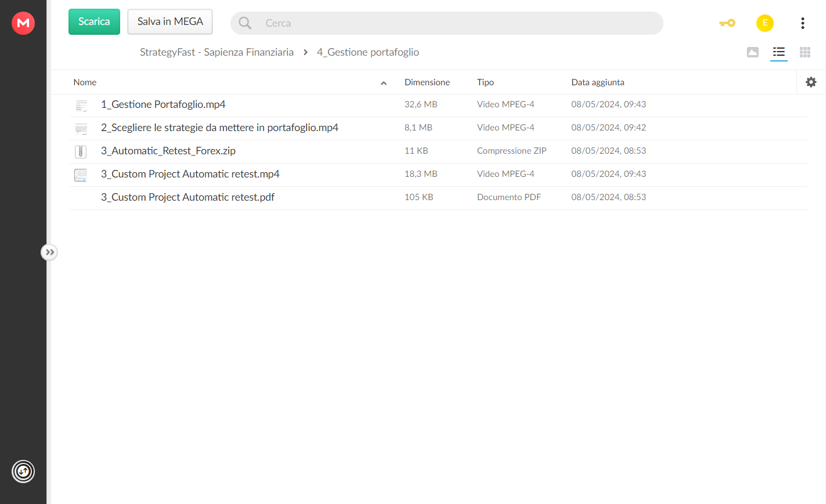Image resolution: width=826 pixels, height=504 pixels.
Task: Click the Salva in MEGA button
Action: click(170, 21)
